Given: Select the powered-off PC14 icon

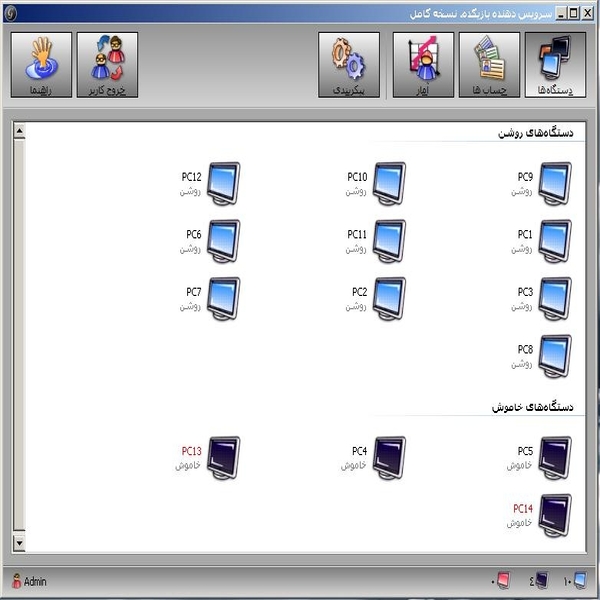Looking at the screenshot, I should tap(554, 515).
